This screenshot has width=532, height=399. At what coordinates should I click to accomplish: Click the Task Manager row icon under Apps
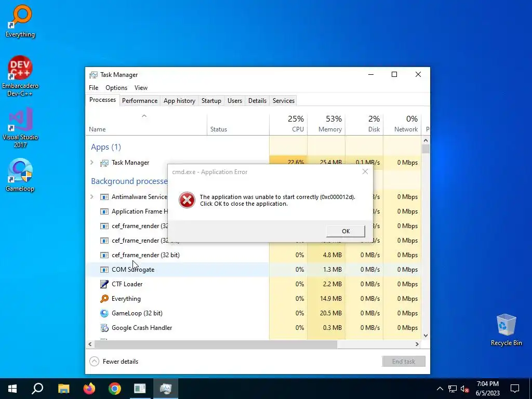(104, 163)
